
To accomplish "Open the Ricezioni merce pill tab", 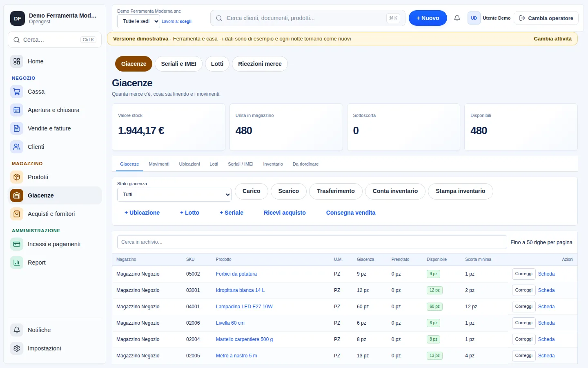I will point(260,64).
